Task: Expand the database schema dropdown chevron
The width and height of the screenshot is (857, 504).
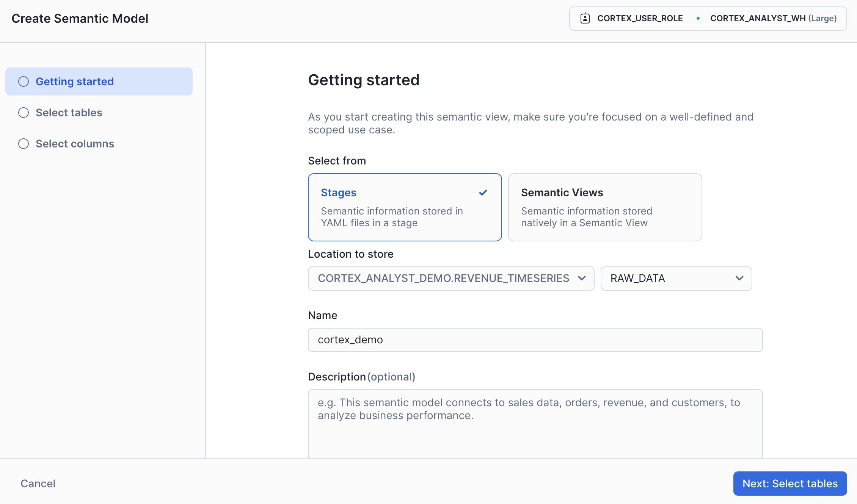Action: click(x=582, y=278)
